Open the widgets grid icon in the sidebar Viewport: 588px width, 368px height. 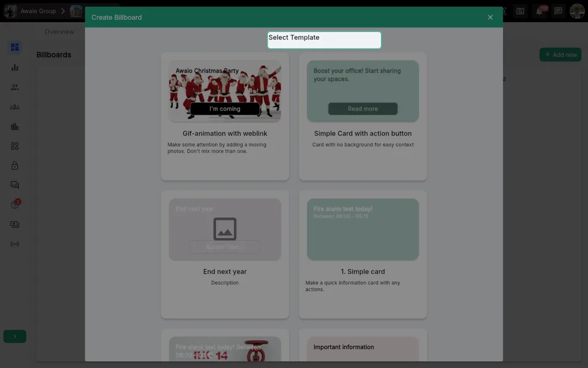15,146
